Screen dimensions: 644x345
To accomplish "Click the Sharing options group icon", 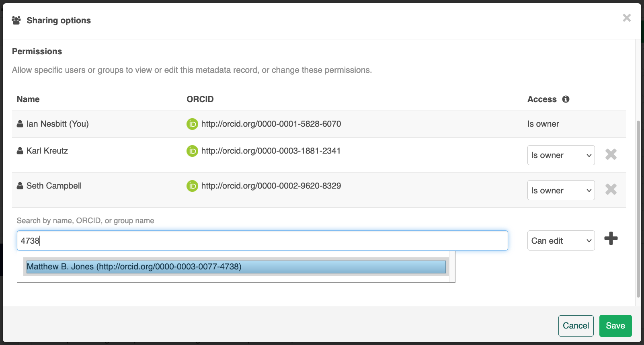I will 16,21.
